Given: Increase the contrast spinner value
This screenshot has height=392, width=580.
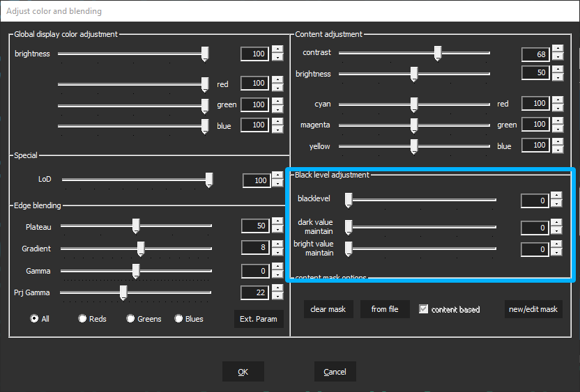Looking at the screenshot, I should coord(557,50).
